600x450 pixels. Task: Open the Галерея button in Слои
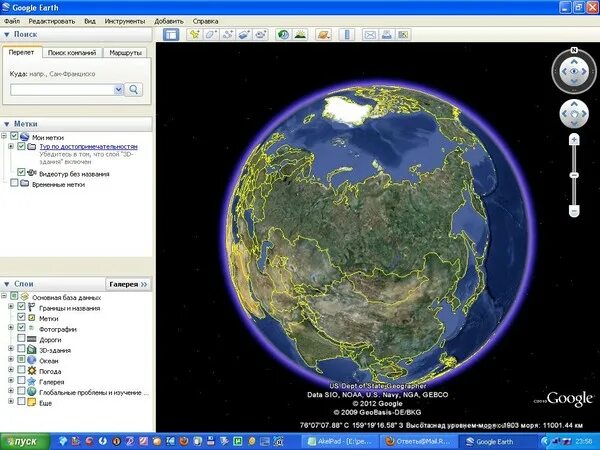[128, 284]
